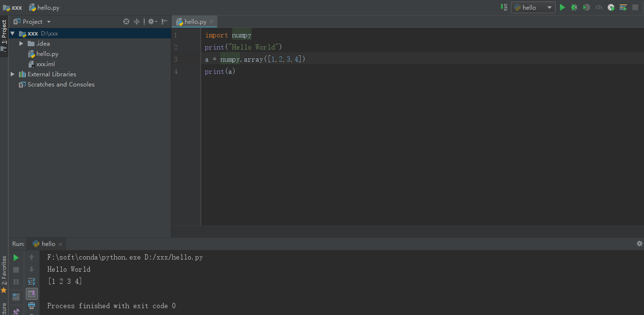644x315 pixels.
Task: Click the numpy.array line of code
Action: [255, 59]
